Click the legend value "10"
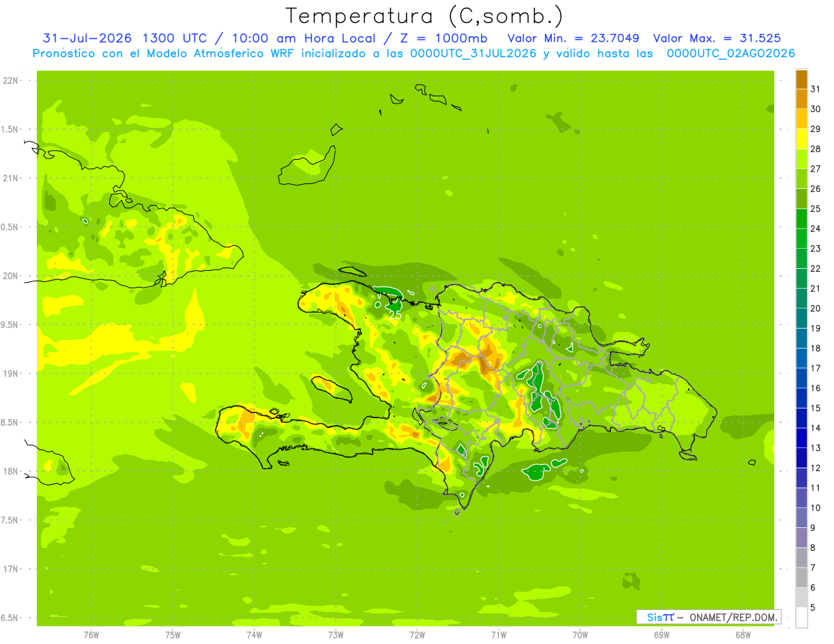 click(815, 508)
